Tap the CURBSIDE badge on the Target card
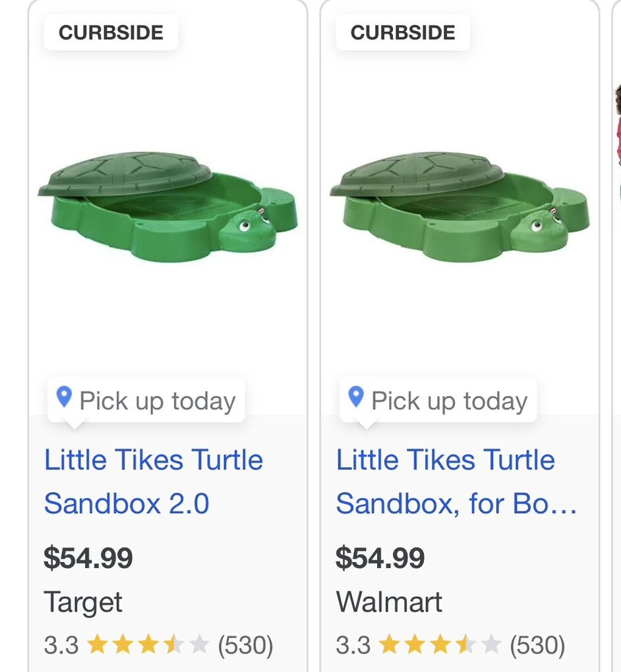Image resolution: width=621 pixels, height=672 pixels. click(111, 32)
